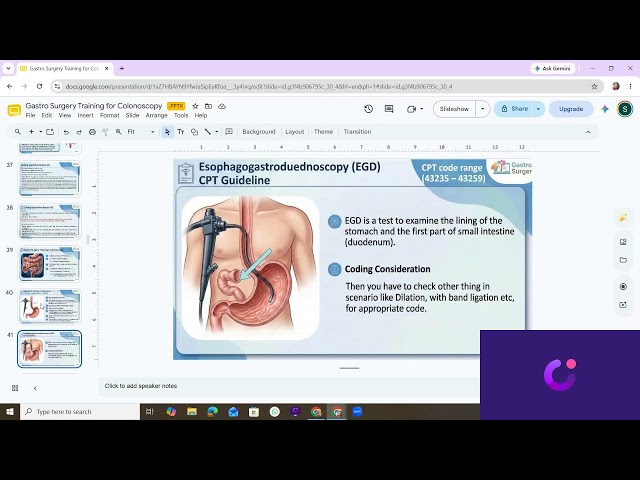Viewport: 640px width, 480px height.
Task: Open Windows Start menu
Action: point(10,412)
